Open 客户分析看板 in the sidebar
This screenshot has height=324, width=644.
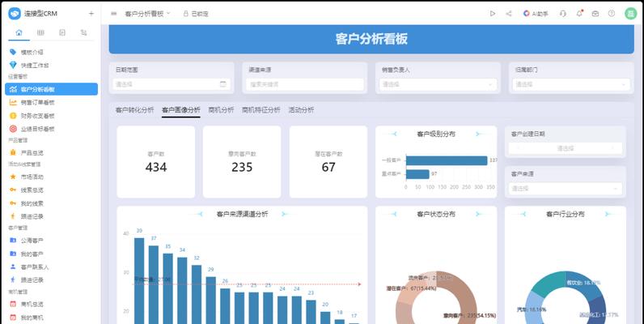pyautogui.click(x=51, y=89)
